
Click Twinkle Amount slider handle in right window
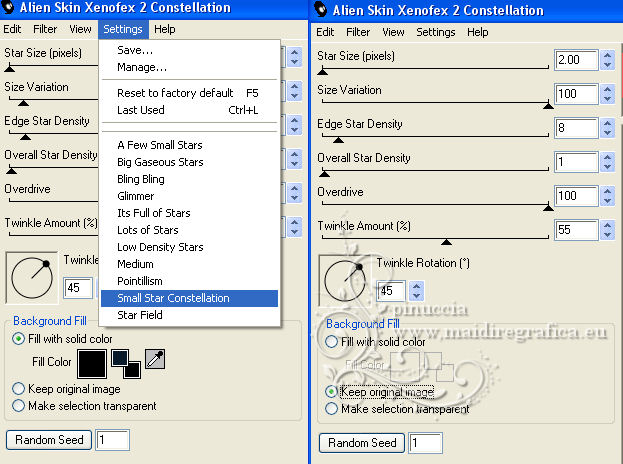coord(447,242)
